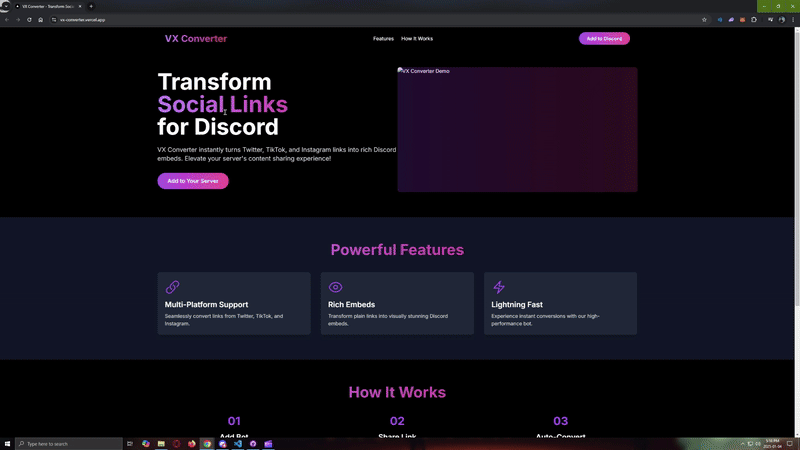Click the lightning bolt icon in Lightning Fast card
Viewport: 800px width, 450px height.
coord(498,287)
